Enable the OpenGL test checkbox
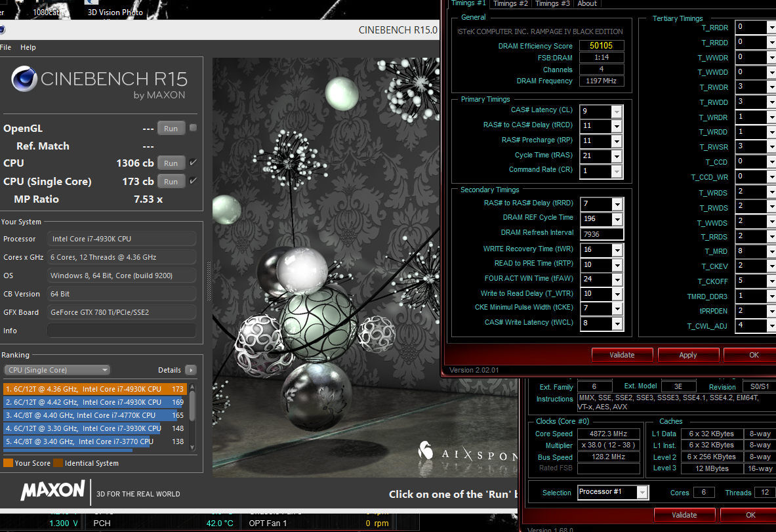 point(193,128)
